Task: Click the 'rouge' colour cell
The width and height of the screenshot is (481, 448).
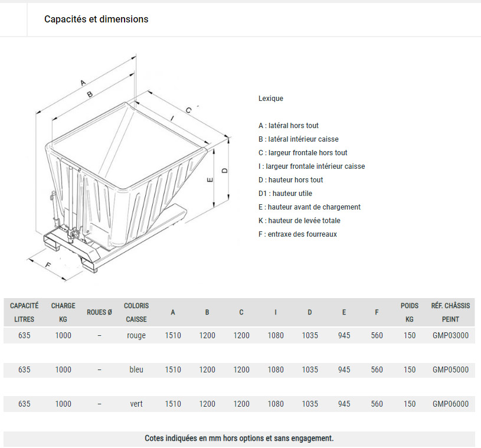Action: [136, 335]
